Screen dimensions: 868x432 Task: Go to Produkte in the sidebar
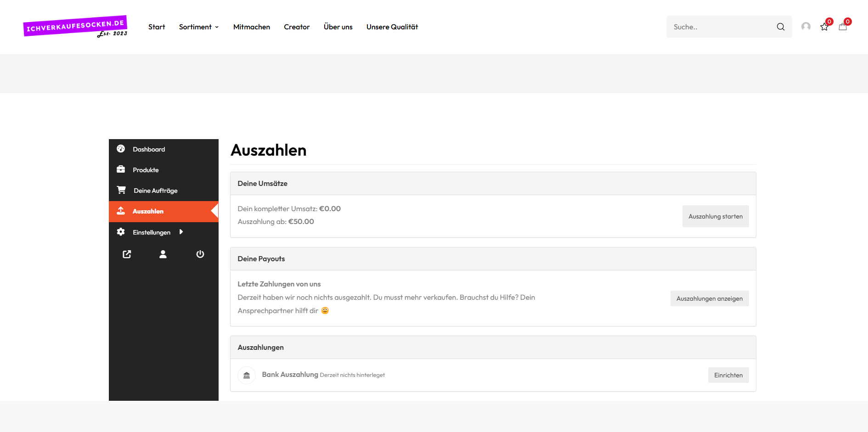(146, 170)
